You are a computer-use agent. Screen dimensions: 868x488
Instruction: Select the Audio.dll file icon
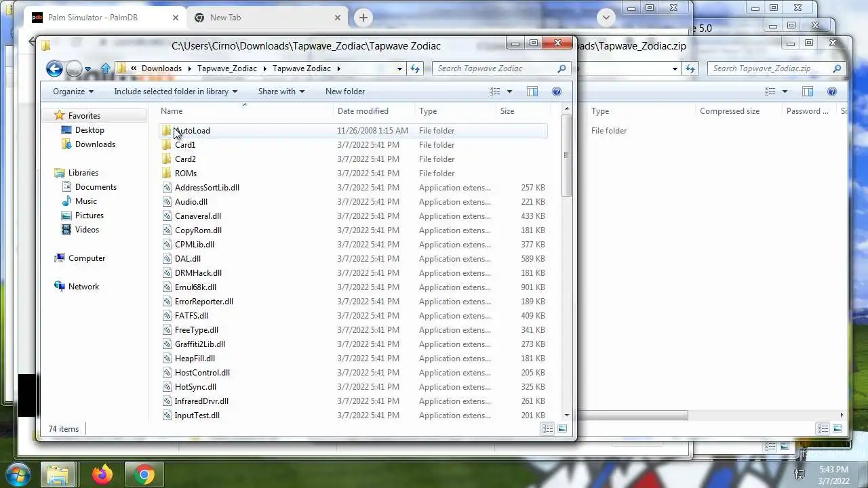167,202
